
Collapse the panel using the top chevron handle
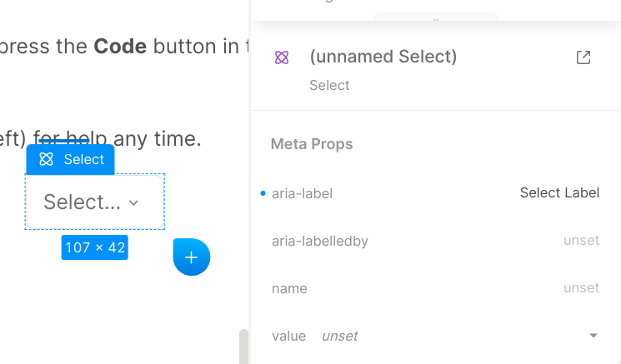click(436, 18)
